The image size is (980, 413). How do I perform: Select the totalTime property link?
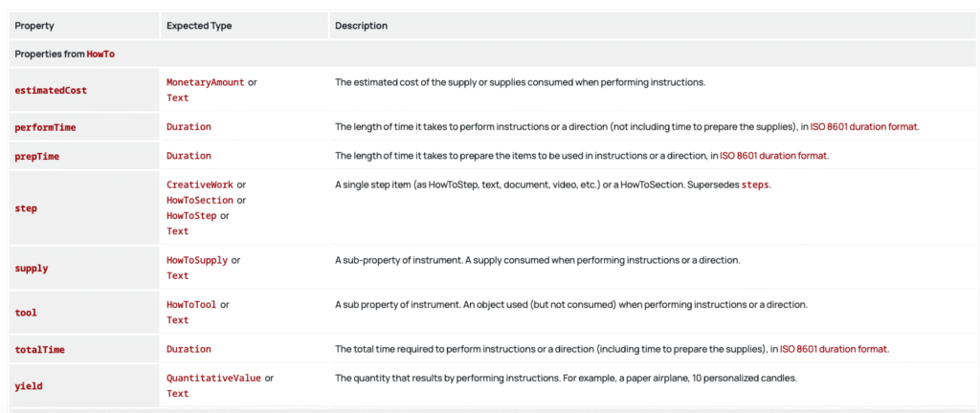pyautogui.click(x=40, y=349)
